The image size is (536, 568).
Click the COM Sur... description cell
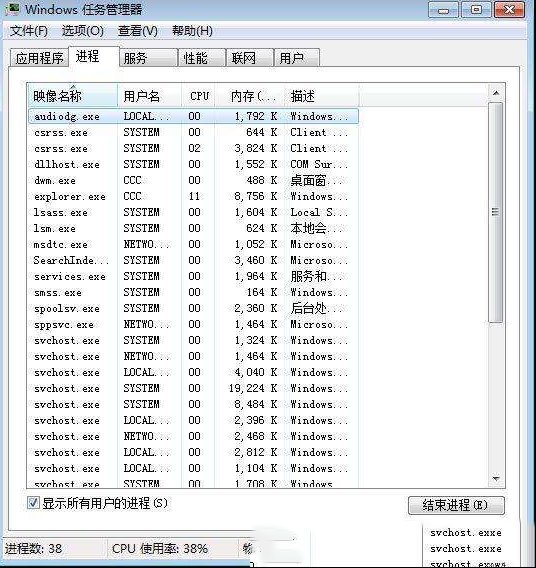click(x=319, y=164)
